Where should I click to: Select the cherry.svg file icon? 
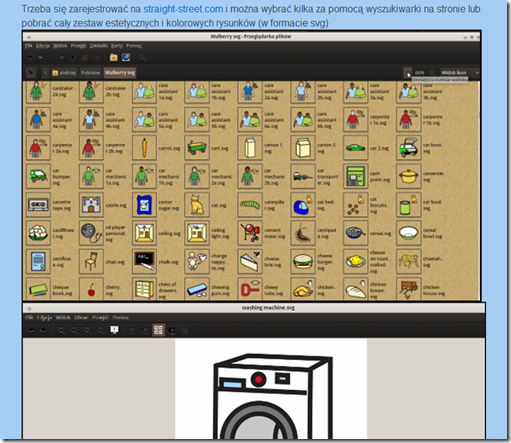91,289
